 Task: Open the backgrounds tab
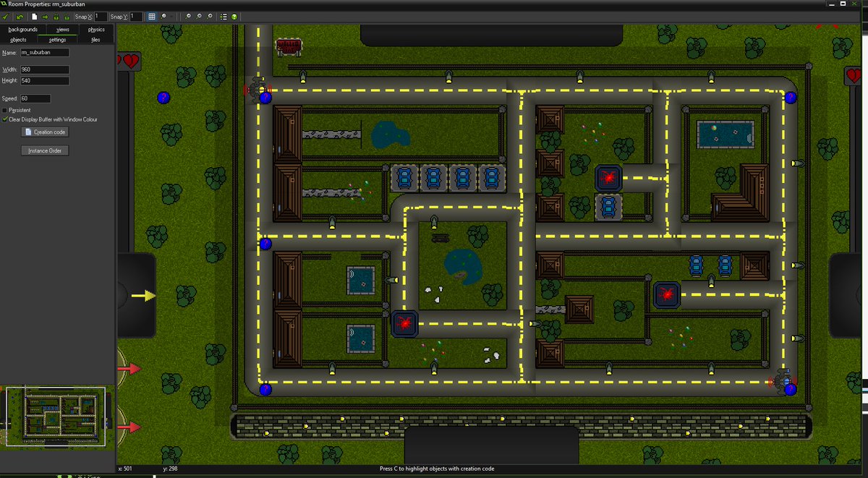(22, 30)
